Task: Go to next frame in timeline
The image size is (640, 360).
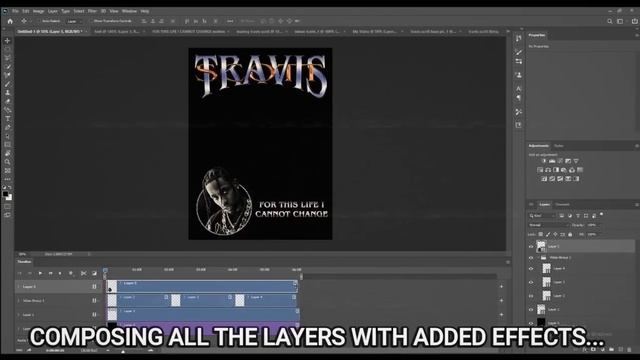Action: tap(50, 273)
